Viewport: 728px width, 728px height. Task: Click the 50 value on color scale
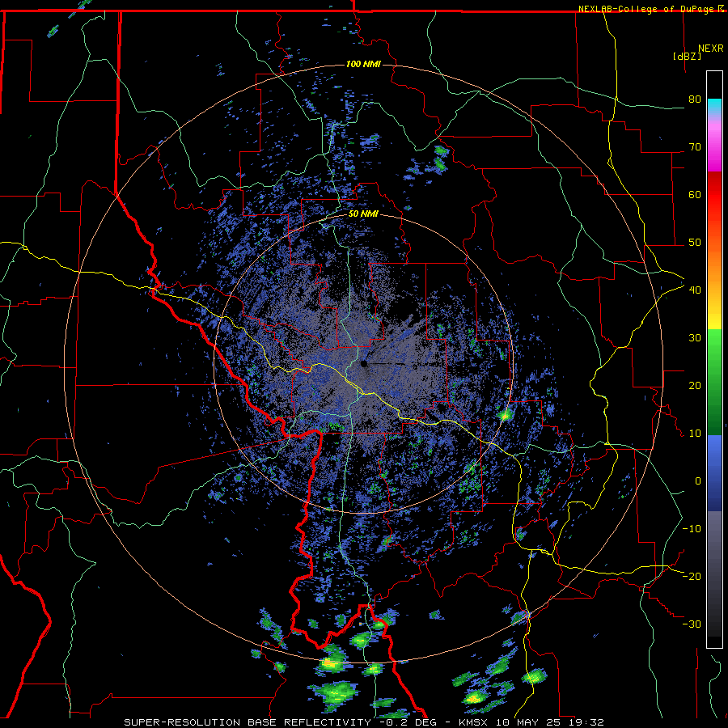click(695, 243)
